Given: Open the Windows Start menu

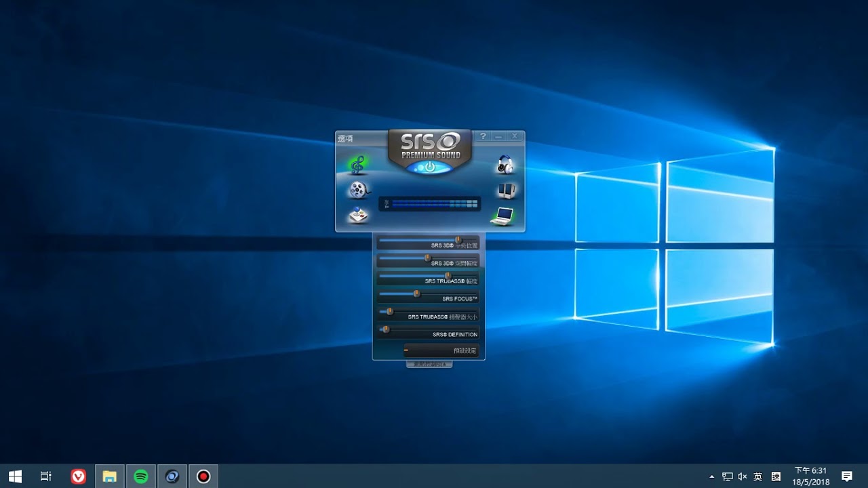Looking at the screenshot, I should 15,476.
